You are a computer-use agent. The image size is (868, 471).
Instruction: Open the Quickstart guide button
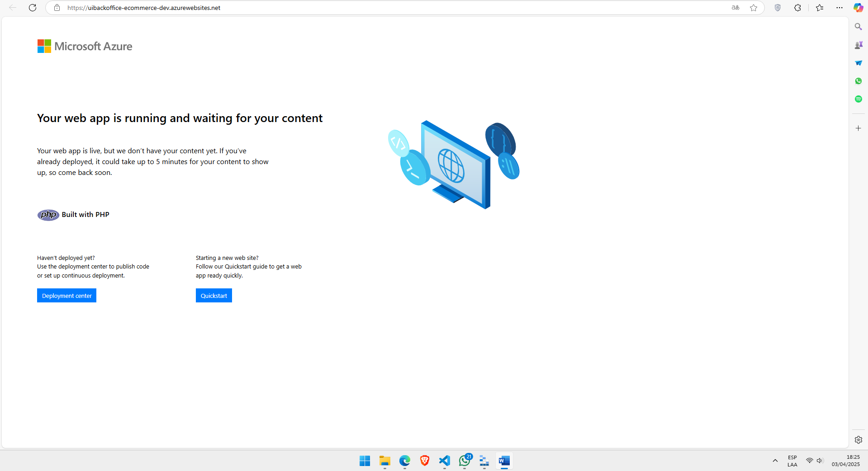(213, 296)
